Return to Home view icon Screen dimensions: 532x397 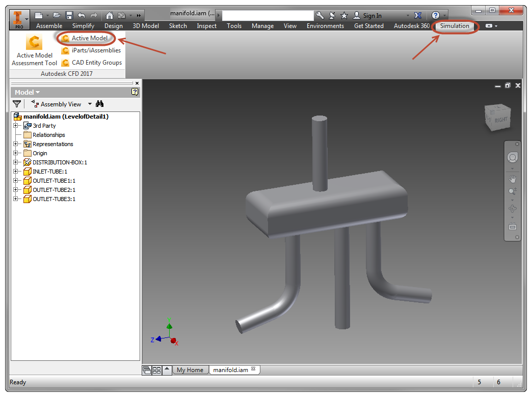109,15
